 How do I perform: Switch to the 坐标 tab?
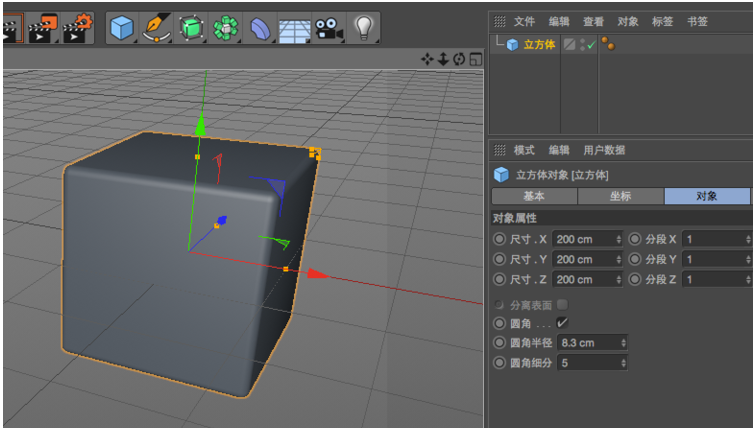tap(620, 196)
